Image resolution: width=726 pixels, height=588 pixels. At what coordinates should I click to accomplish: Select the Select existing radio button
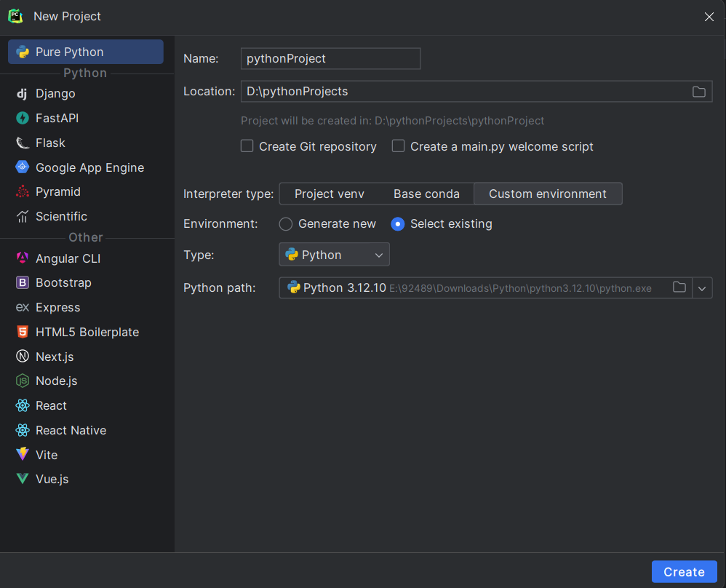(x=398, y=224)
